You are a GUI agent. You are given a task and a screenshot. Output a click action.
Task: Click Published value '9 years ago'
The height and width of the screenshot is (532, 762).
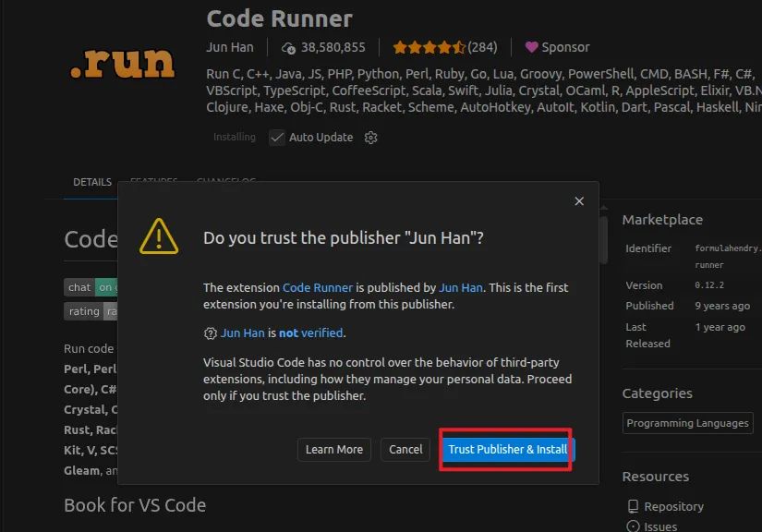(722, 306)
